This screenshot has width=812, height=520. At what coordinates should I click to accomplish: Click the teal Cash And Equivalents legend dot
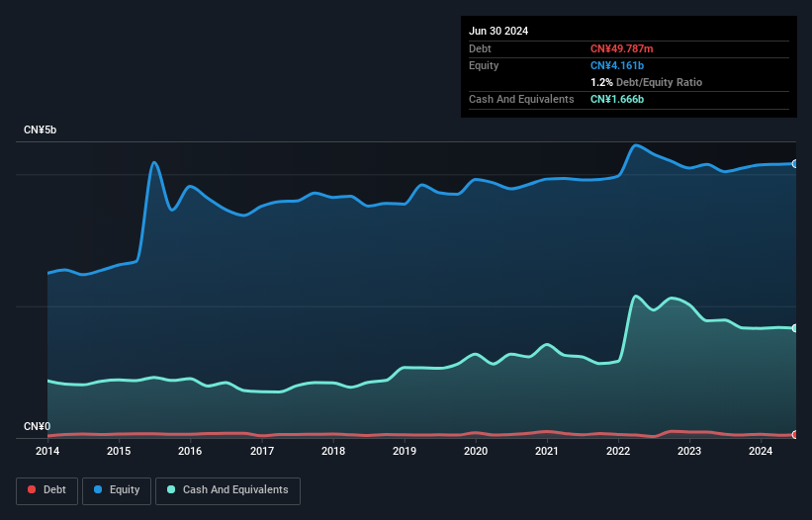point(171,489)
